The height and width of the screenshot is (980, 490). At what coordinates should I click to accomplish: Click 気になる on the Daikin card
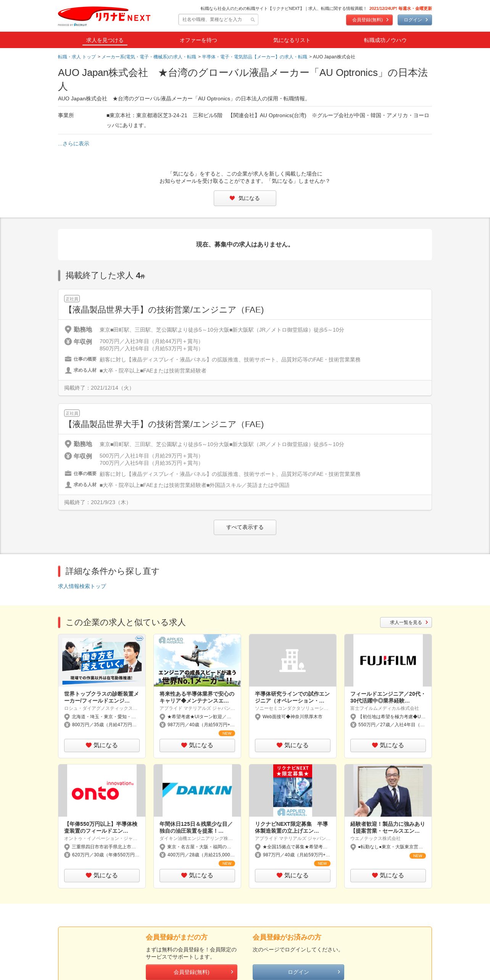[x=197, y=875]
